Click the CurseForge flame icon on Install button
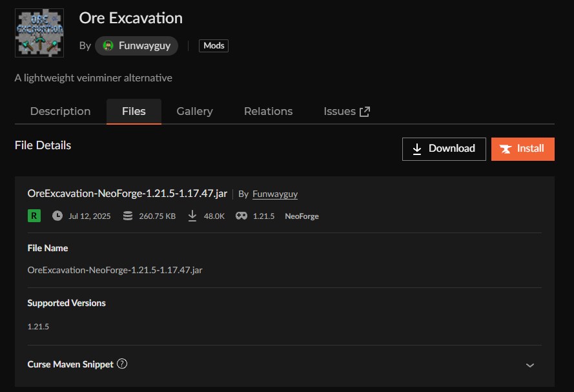 506,149
